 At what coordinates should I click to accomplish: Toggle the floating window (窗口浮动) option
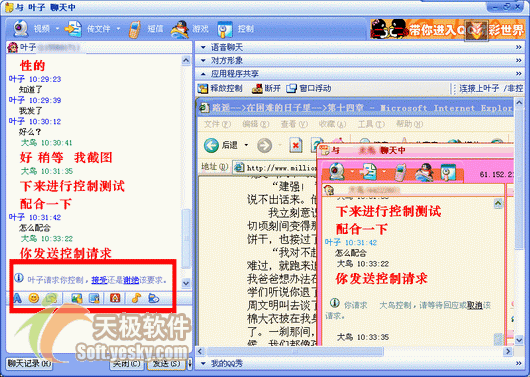[x=309, y=89]
